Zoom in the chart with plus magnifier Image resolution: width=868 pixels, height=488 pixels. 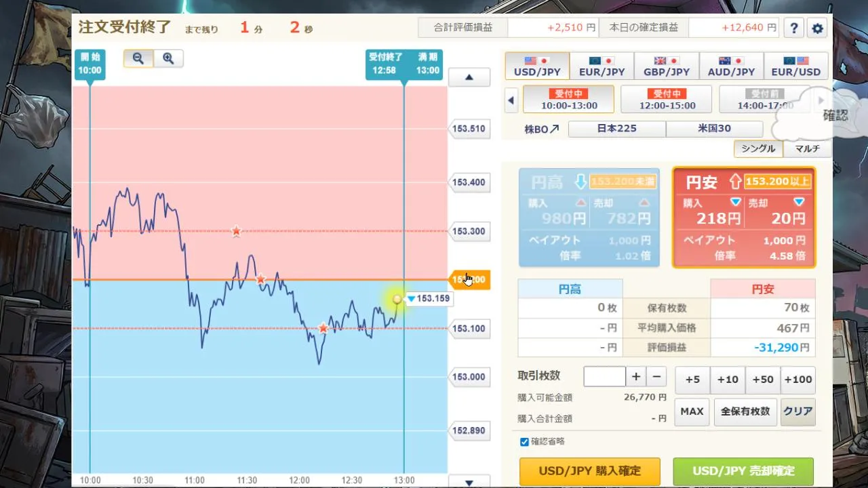[168, 58]
